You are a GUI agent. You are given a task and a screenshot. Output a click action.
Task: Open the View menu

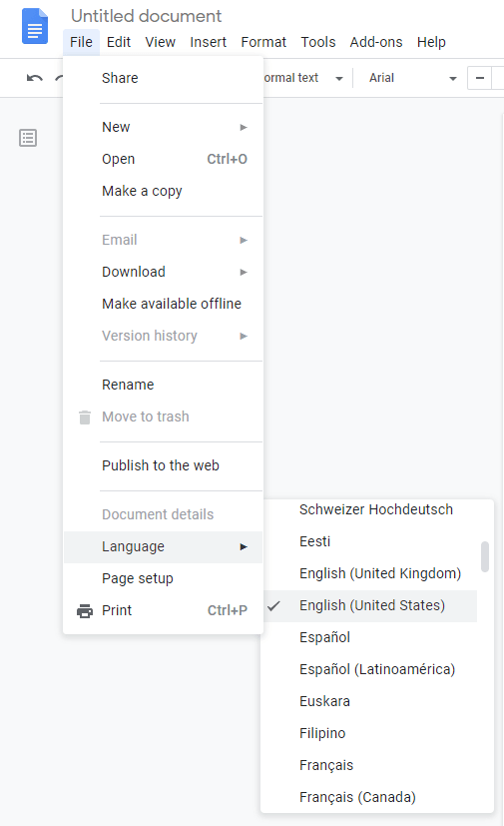pyautogui.click(x=160, y=42)
